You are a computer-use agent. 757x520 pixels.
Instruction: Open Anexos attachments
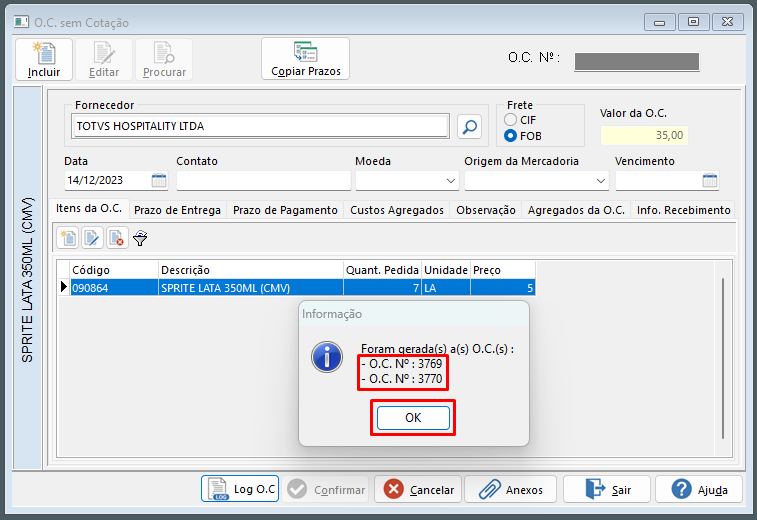coord(511,489)
